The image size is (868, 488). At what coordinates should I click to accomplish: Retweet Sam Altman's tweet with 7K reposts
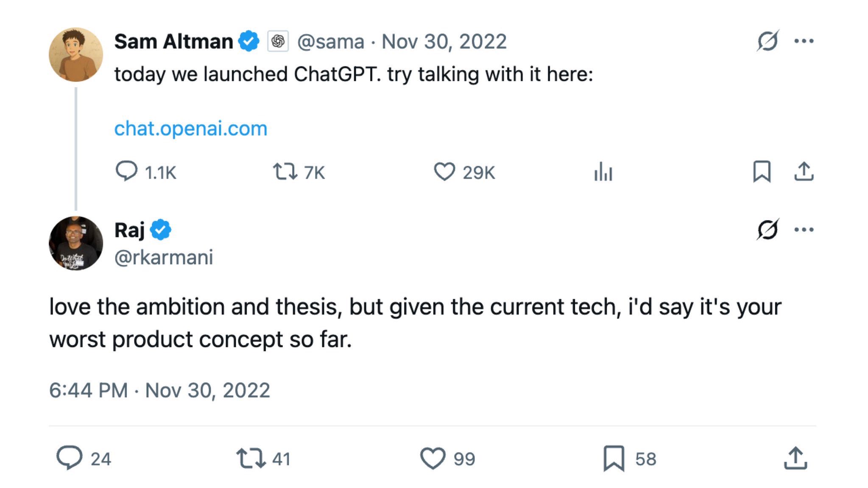coord(285,171)
